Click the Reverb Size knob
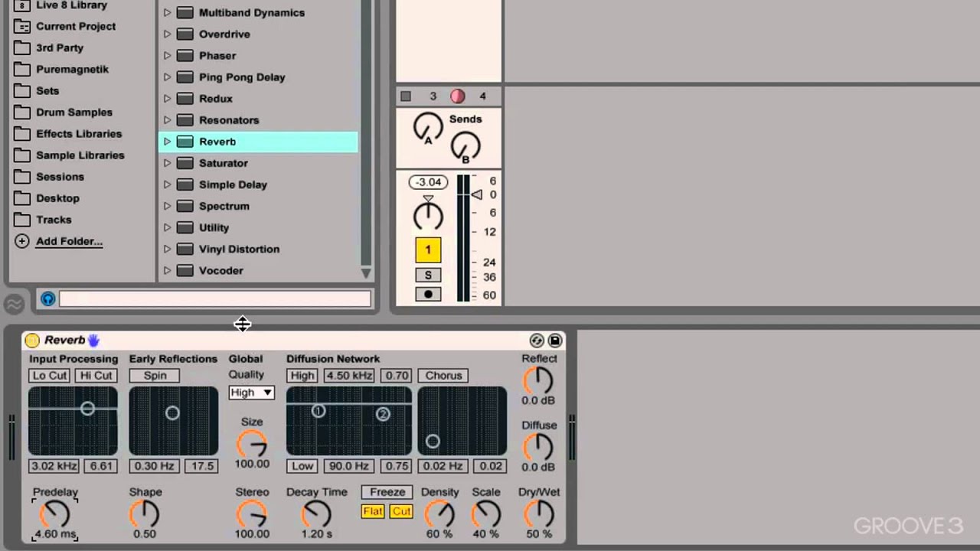This screenshot has height=551, width=980. [251, 444]
